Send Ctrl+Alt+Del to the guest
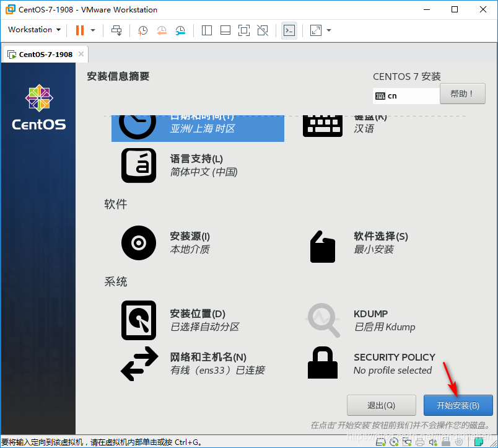The height and width of the screenshot is (448, 498). point(116,30)
